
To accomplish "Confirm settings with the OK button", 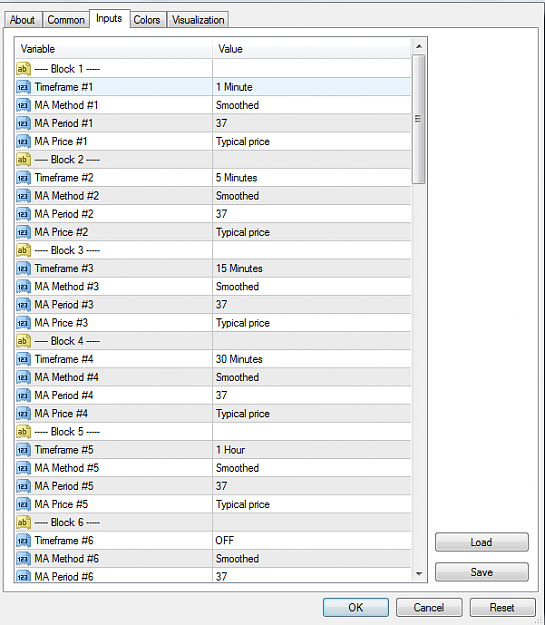I will point(356,607).
